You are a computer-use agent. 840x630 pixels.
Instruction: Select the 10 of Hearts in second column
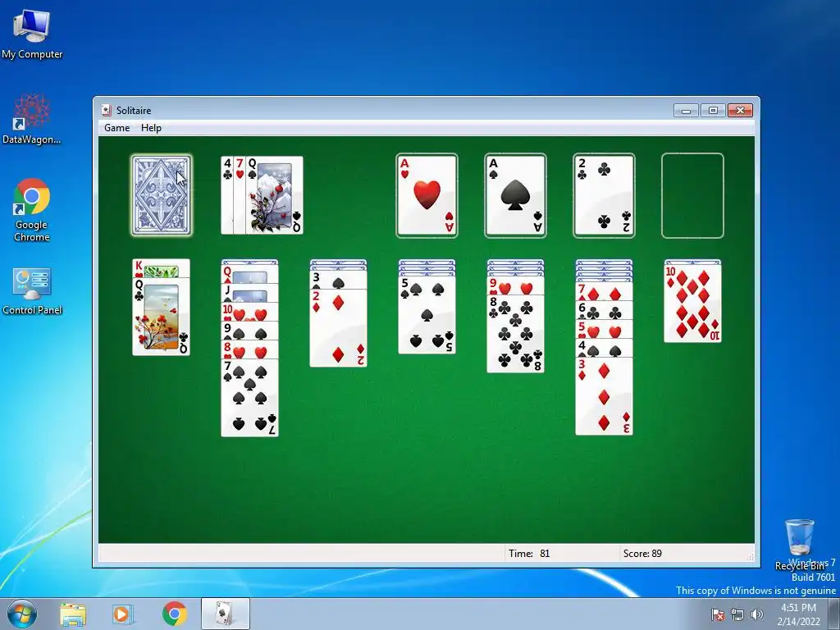tap(249, 313)
